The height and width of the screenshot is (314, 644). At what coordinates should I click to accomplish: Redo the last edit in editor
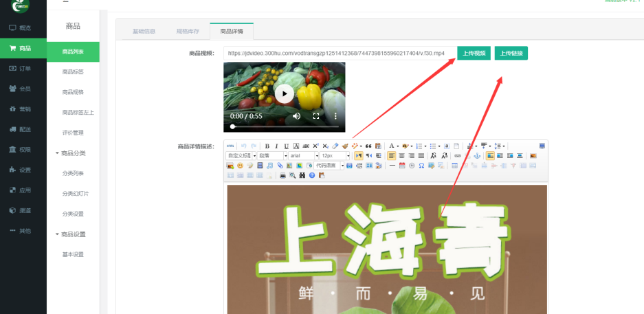pos(254,146)
